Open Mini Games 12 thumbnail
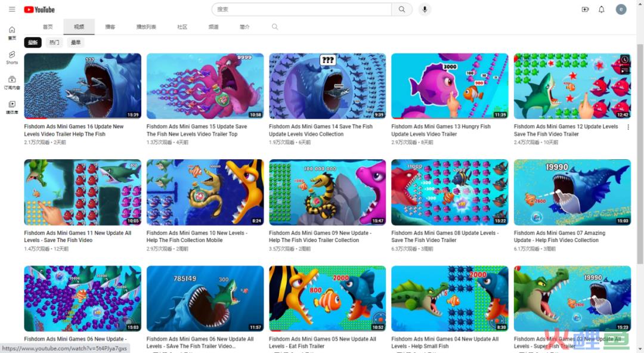The height and width of the screenshot is (353, 644). pyautogui.click(x=572, y=86)
